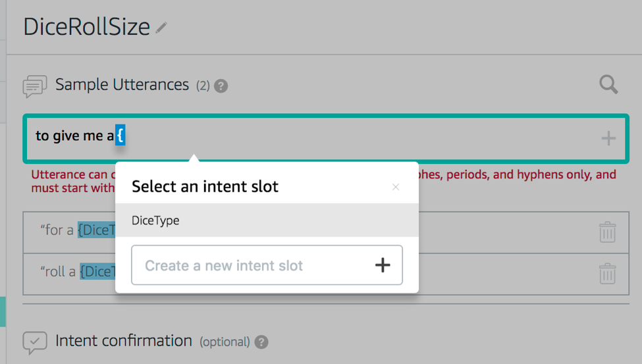Click the plus to create new slot

[383, 265]
